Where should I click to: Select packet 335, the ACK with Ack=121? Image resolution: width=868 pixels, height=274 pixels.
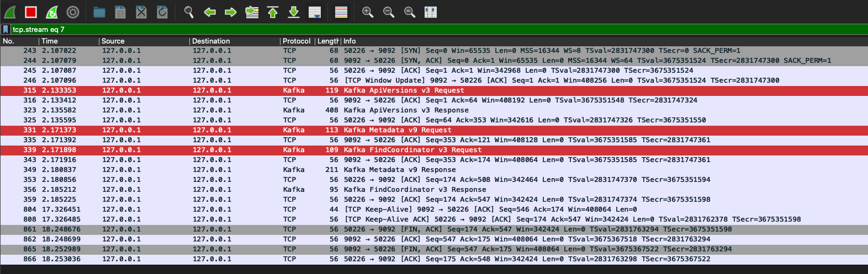434,140
